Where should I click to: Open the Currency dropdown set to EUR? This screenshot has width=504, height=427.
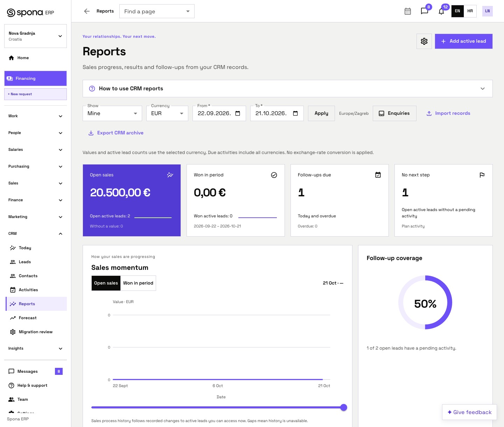[x=167, y=113]
